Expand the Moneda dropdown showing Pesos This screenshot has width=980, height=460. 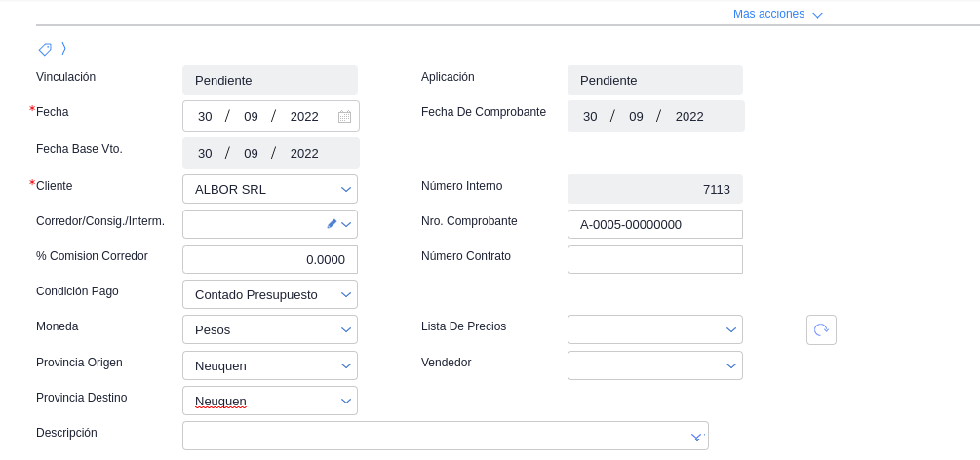[x=346, y=329]
